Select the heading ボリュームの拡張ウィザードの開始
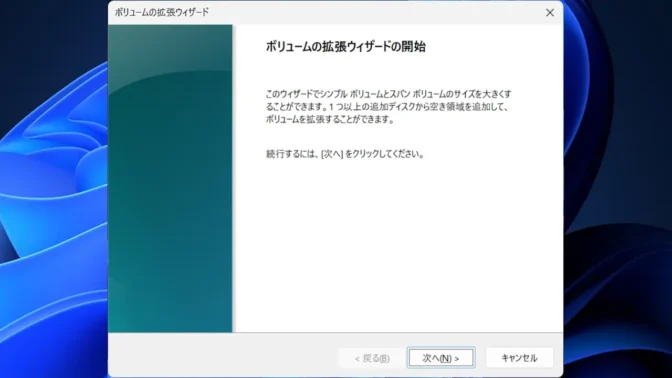The height and width of the screenshot is (378, 672). pyautogui.click(x=345, y=46)
